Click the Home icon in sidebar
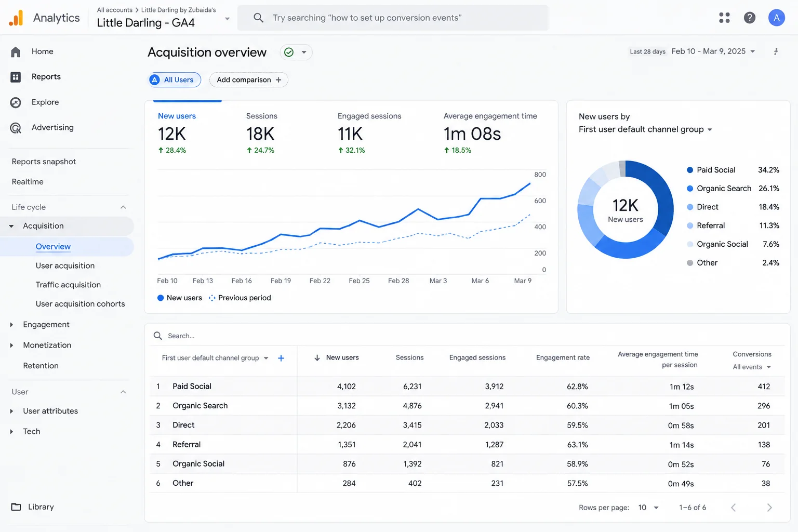Image resolution: width=798 pixels, height=532 pixels. click(x=16, y=51)
